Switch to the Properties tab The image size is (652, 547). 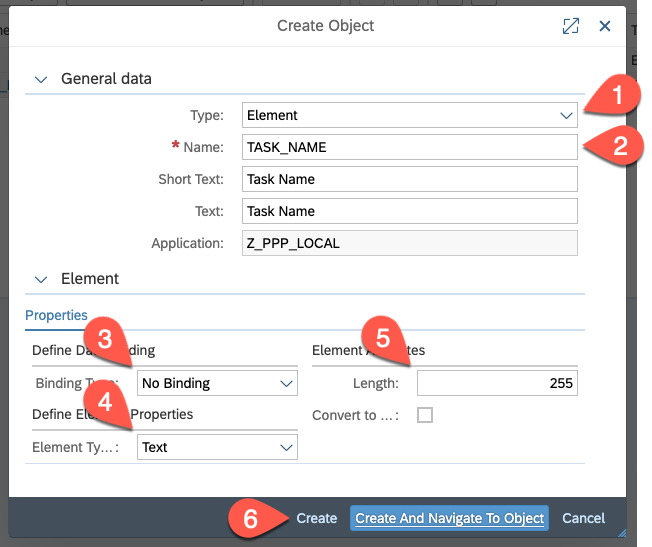[x=56, y=315]
